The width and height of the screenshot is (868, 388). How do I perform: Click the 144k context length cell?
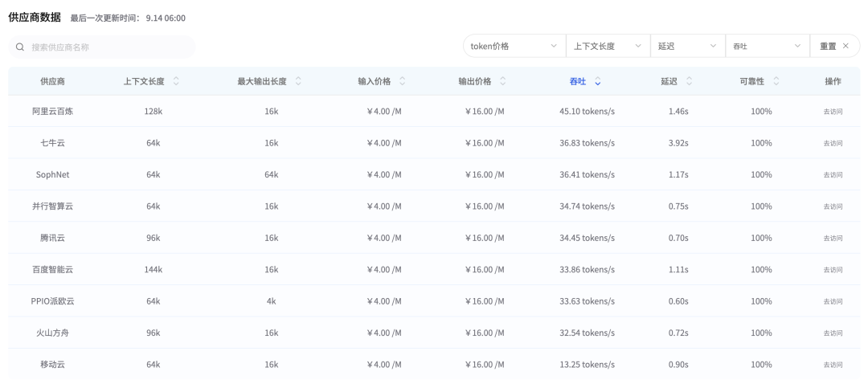tap(154, 270)
